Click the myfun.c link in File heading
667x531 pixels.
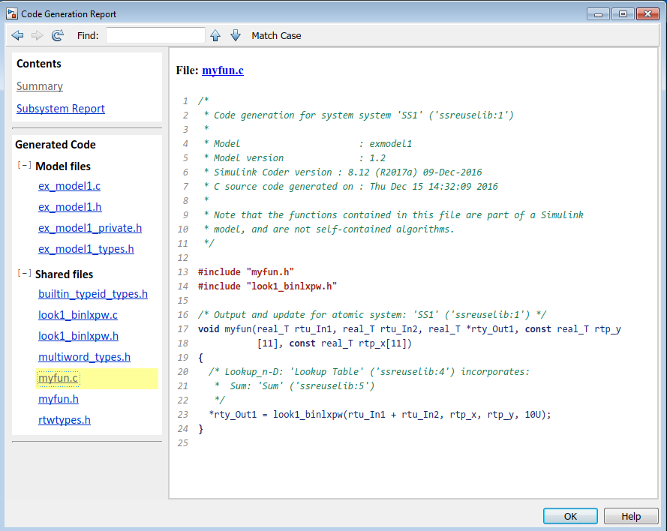pos(223,70)
